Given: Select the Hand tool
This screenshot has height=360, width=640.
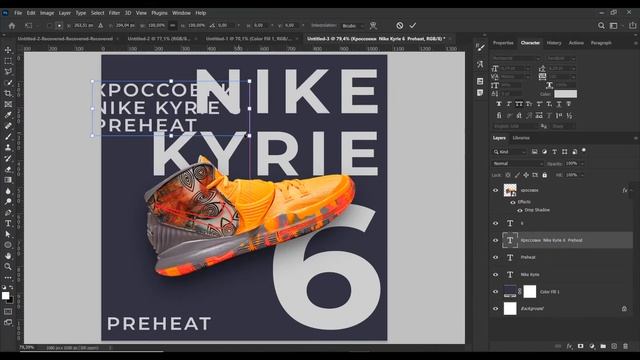Looking at the screenshot, I should click(x=8, y=256).
